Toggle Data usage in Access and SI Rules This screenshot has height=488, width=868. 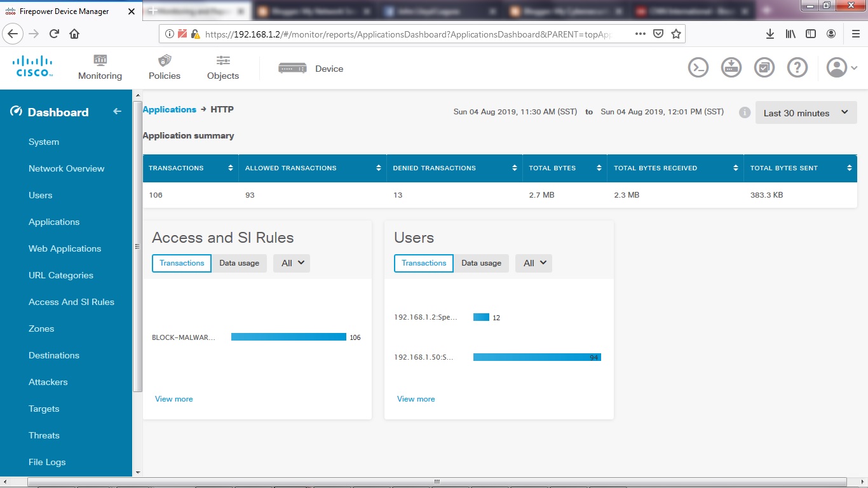point(240,262)
